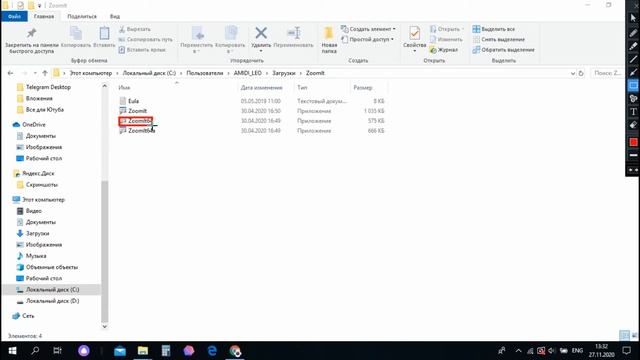Select the arrow drawing tool

633,73
